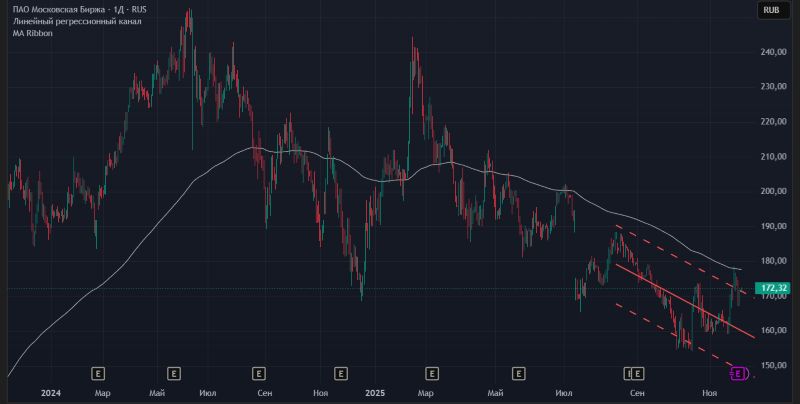Viewport: 800px width, 404px height.
Task: Select the MA Ribbon indicator legend
Action: (32, 33)
